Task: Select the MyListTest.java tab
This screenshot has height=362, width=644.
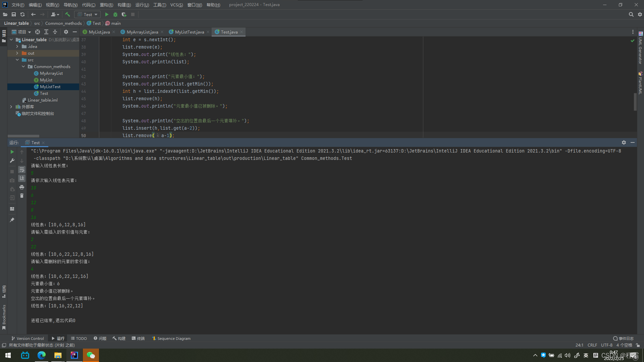Action: (x=189, y=32)
